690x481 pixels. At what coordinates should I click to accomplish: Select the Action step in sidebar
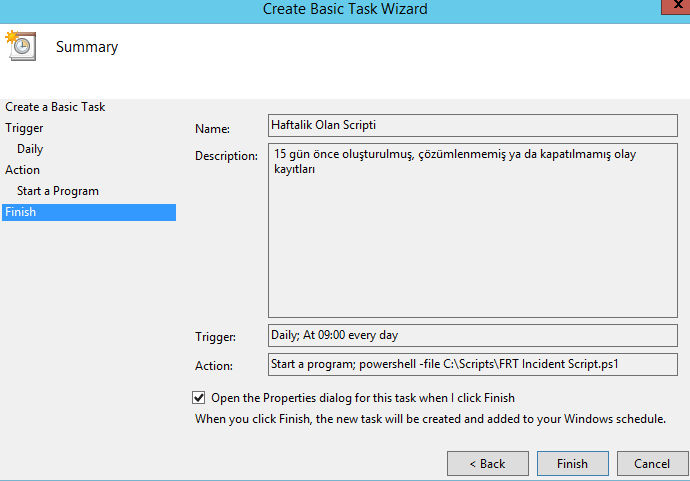(22, 170)
